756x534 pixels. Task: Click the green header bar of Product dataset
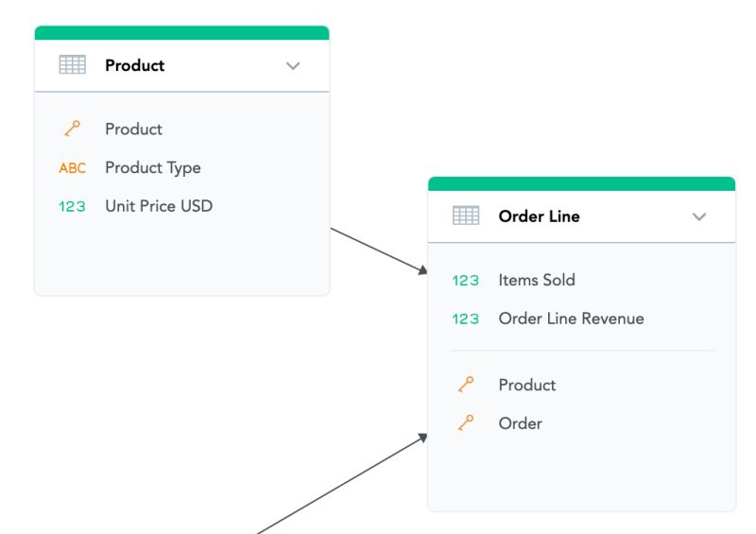pos(181,33)
